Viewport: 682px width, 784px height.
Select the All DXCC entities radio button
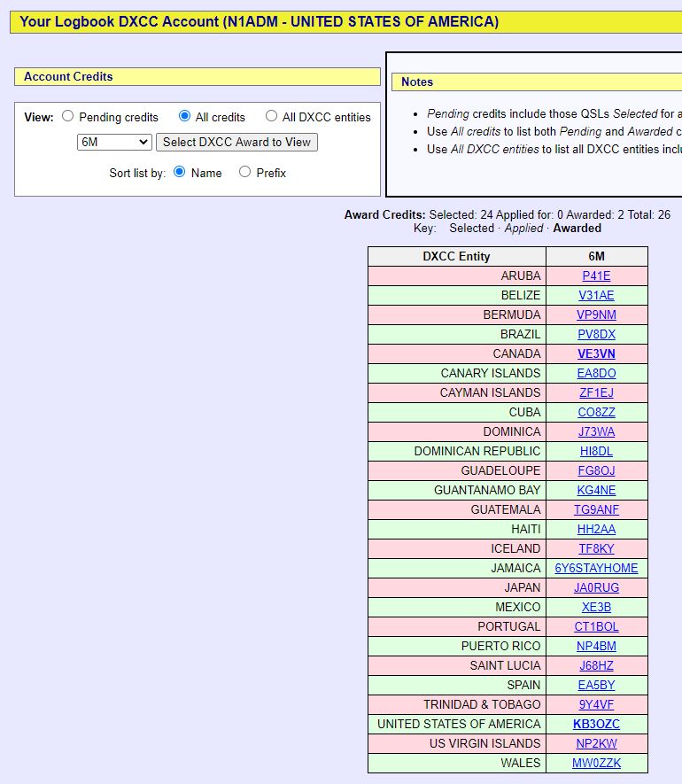click(x=271, y=116)
